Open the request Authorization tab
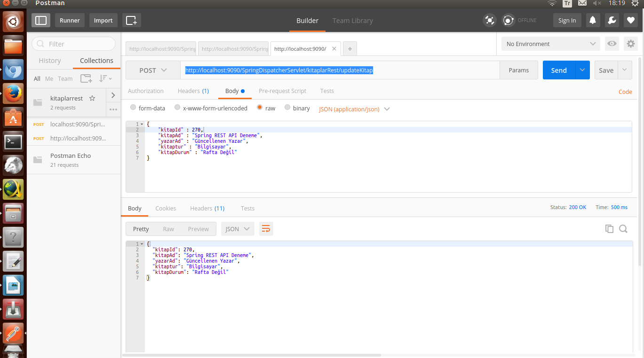This screenshot has width=644, height=358. click(146, 91)
